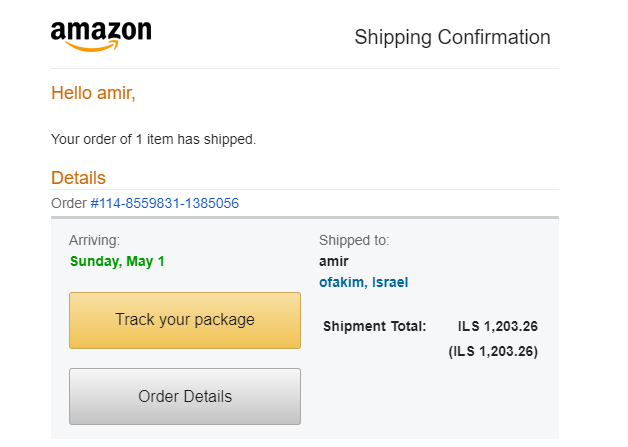Image resolution: width=628 pixels, height=447 pixels.
Task: Click the Arriving label
Action: [x=94, y=240]
